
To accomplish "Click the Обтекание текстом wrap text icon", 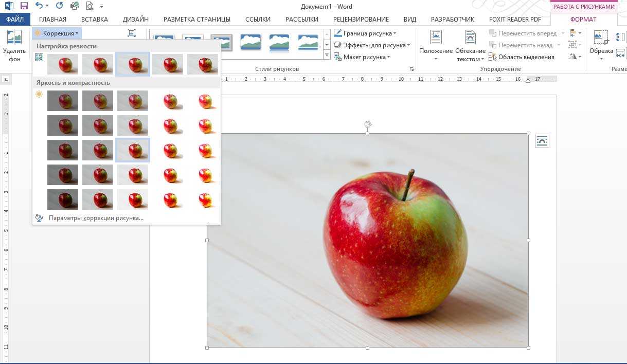I will pos(470,38).
